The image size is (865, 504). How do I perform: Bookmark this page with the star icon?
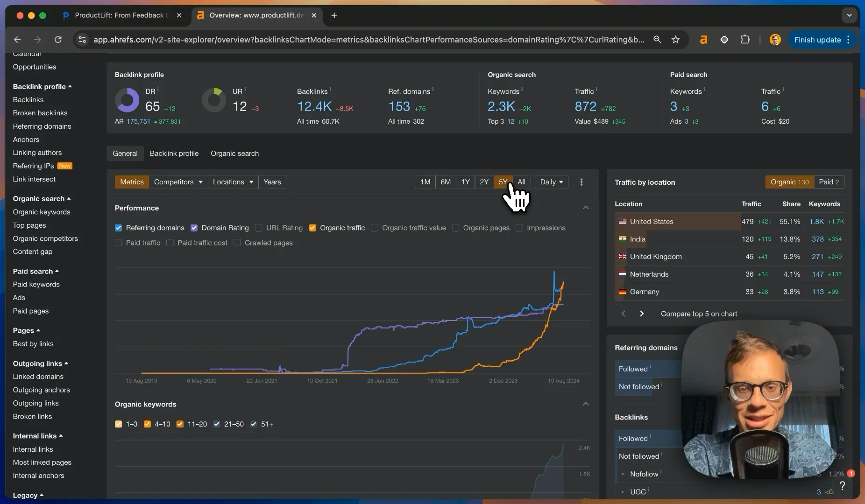tap(675, 40)
